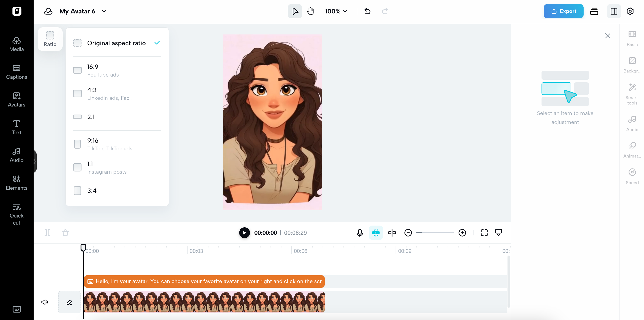Activate the hand pan tool

[x=310, y=11]
